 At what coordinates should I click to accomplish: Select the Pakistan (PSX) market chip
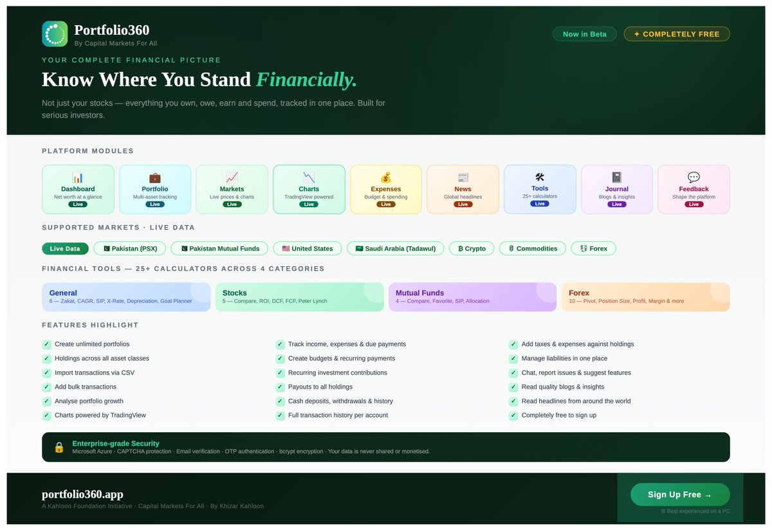pyautogui.click(x=130, y=248)
